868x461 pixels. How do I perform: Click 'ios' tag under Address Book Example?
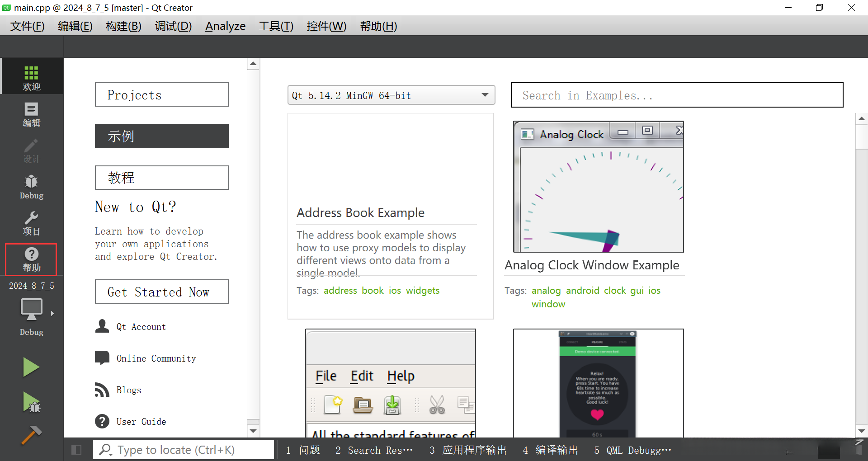(395, 291)
